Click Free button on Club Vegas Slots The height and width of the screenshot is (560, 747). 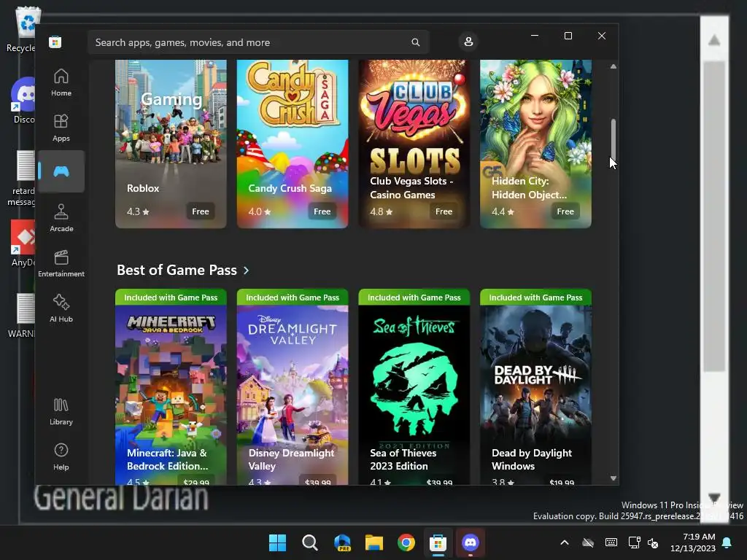pos(444,211)
